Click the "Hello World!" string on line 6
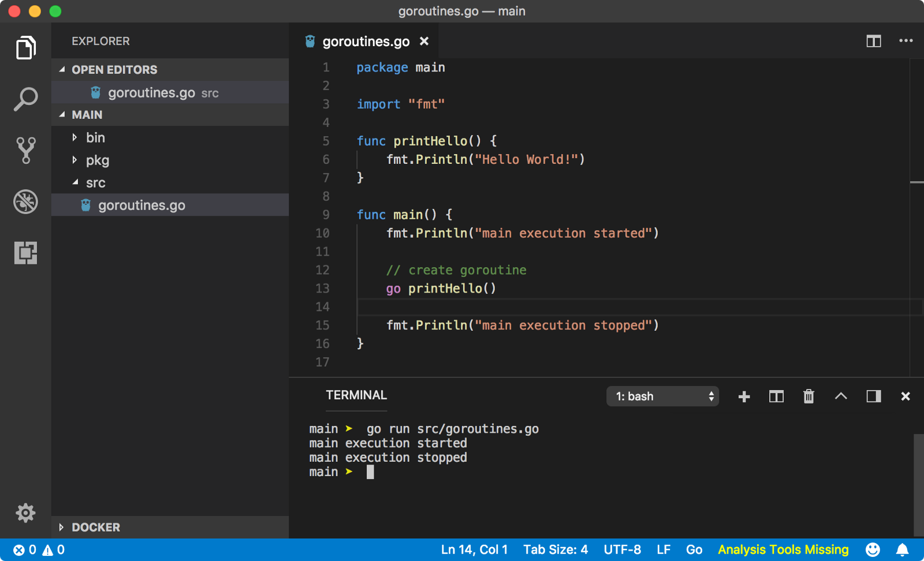Screen dimensions: 924x561 [526, 159]
